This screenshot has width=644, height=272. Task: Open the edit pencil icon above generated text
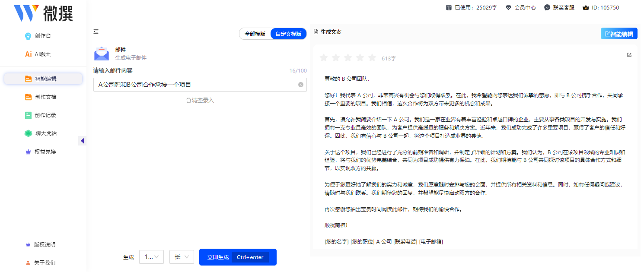629,55
